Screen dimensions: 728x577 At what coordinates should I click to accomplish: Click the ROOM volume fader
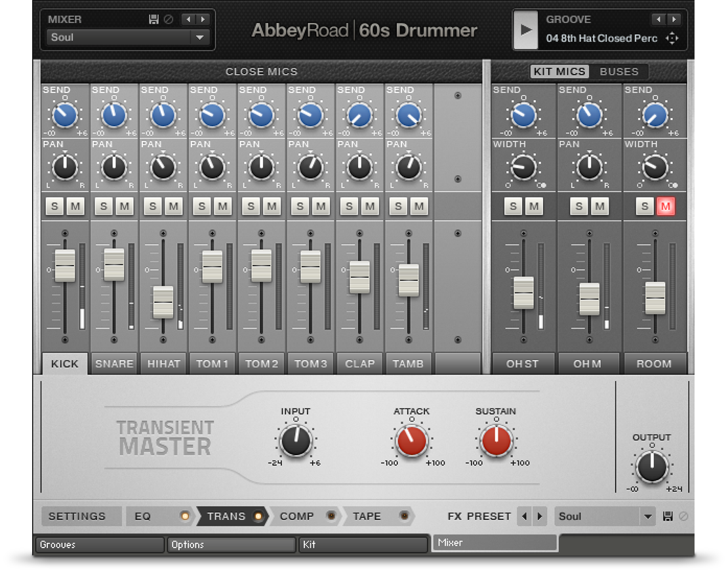point(655,298)
